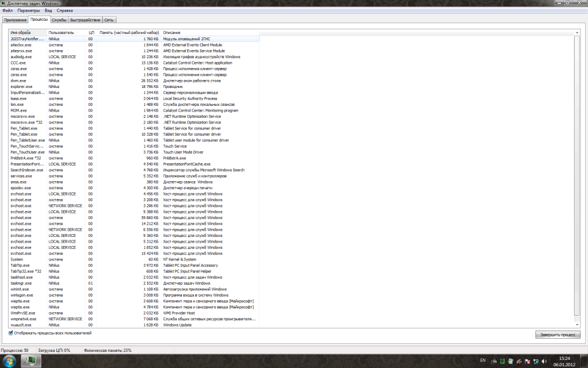Open the tablet pen tray icon
Viewport: 588px width, 368px height.
coord(493,362)
